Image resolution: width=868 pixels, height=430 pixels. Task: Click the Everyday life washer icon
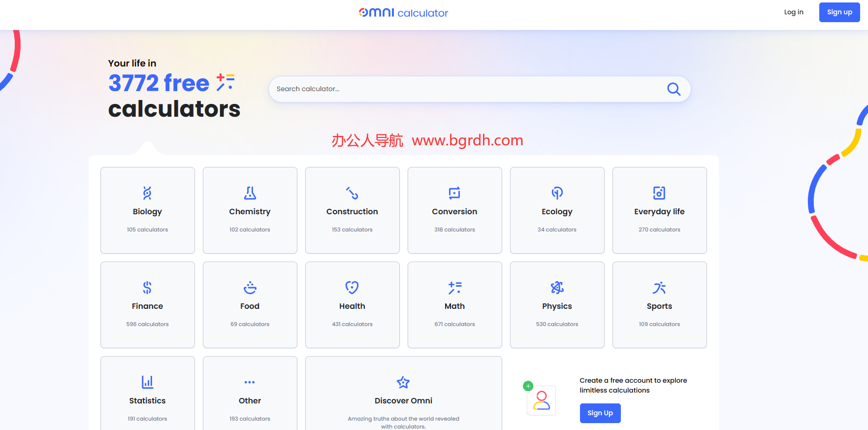pos(659,193)
